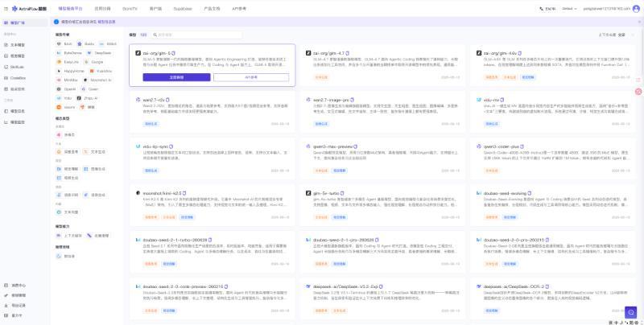644x325 pixels.
Task: Toggle the DeepSeek author filter
Action: pyautogui.click(x=99, y=53)
